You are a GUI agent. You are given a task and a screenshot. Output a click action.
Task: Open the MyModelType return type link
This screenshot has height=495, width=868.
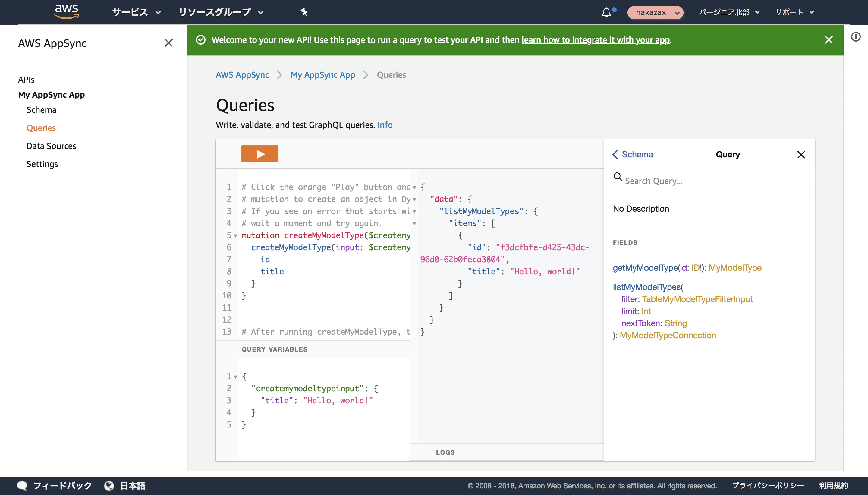click(735, 268)
